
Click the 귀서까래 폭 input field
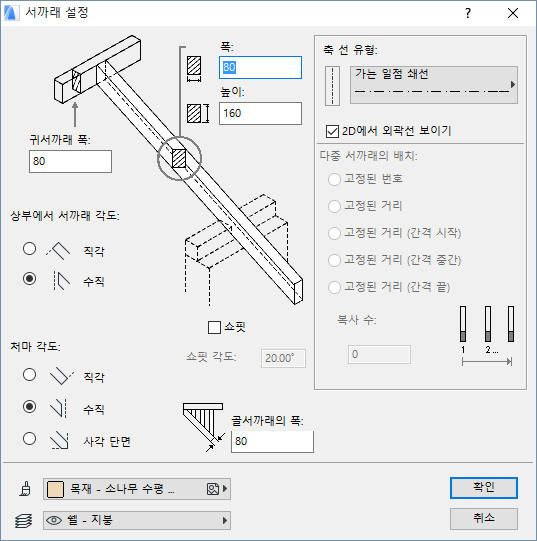(x=70, y=161)
